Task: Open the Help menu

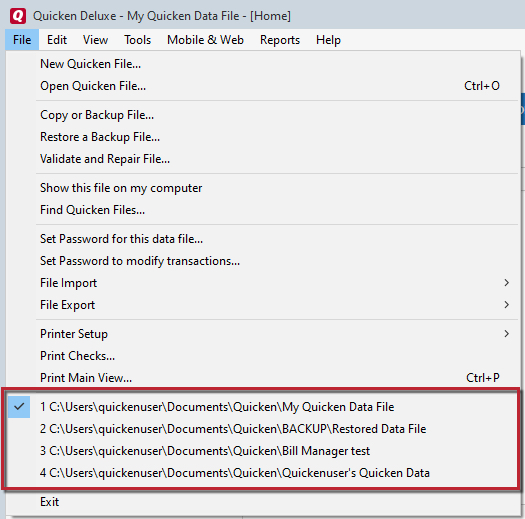Action: click(328, 40)
